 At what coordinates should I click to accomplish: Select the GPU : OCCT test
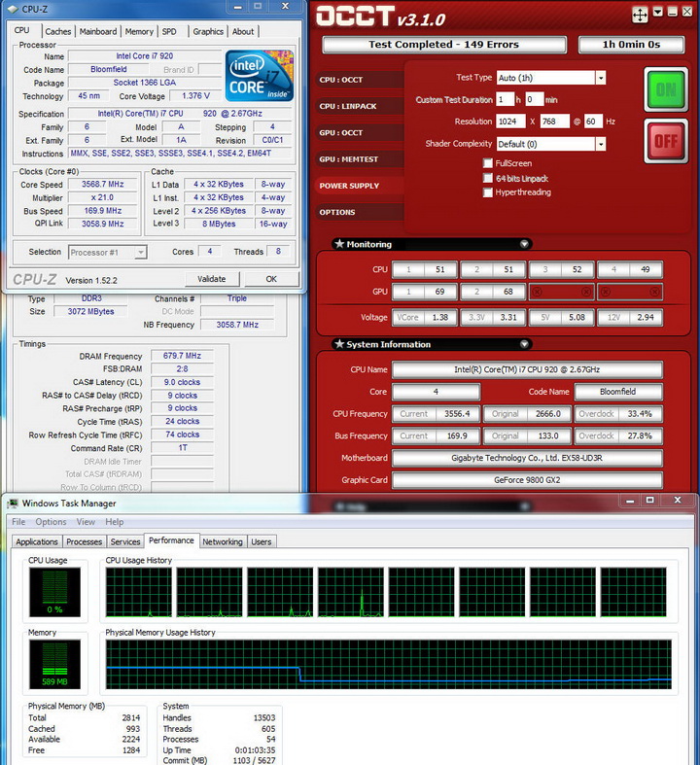pyautogui.click(x=360, y=133)
